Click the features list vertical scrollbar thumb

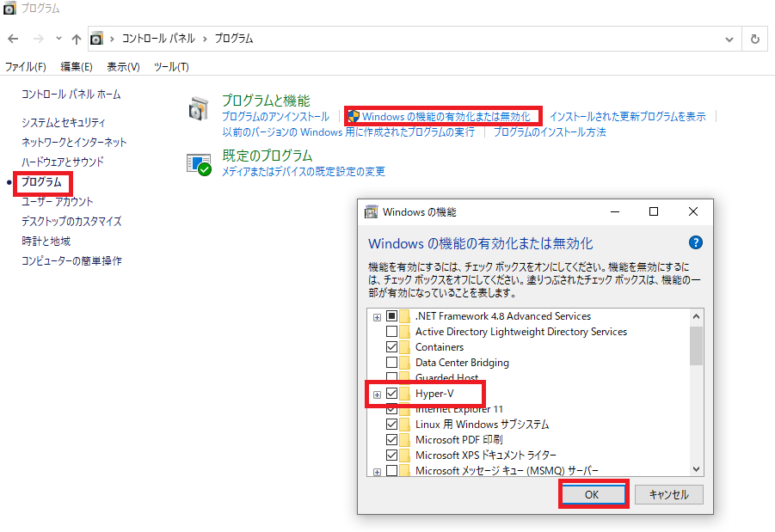(696, 345)
